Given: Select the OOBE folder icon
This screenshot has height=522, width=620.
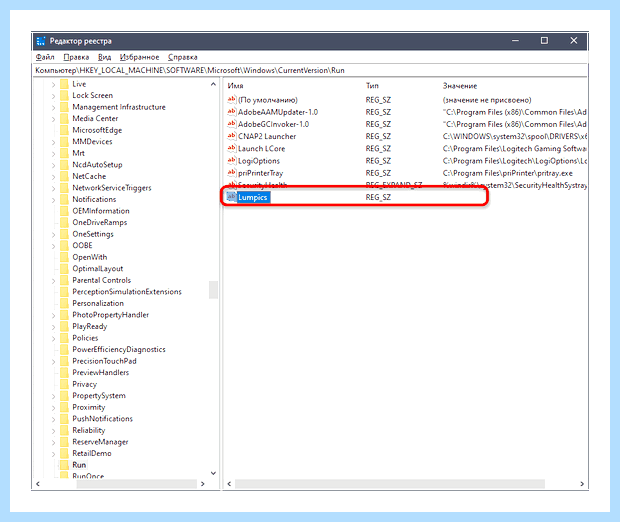Looking at the screenshot, I should point(64,246).
